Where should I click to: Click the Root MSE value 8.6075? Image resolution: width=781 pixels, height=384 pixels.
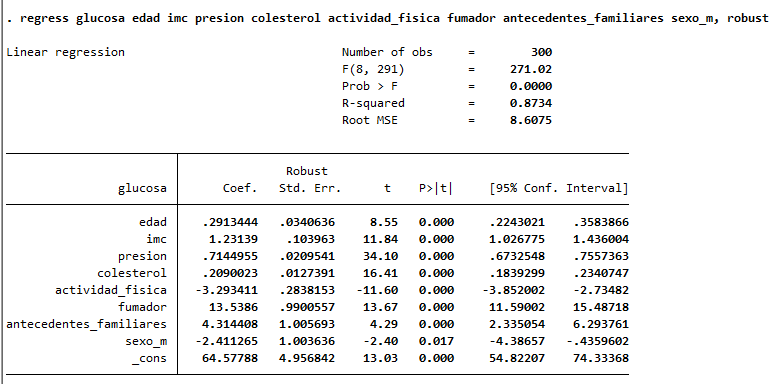(531, 121)
